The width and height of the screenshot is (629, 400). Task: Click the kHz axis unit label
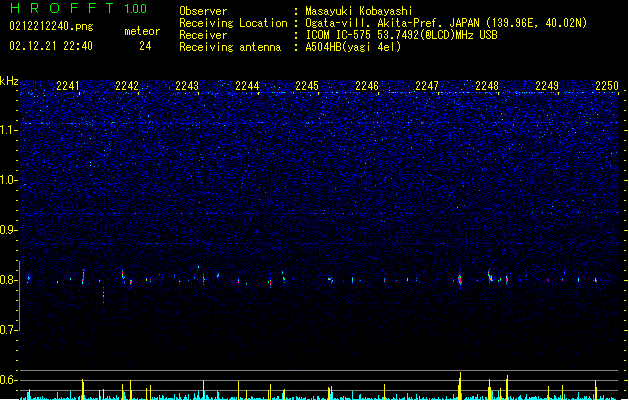pos(9,81)
